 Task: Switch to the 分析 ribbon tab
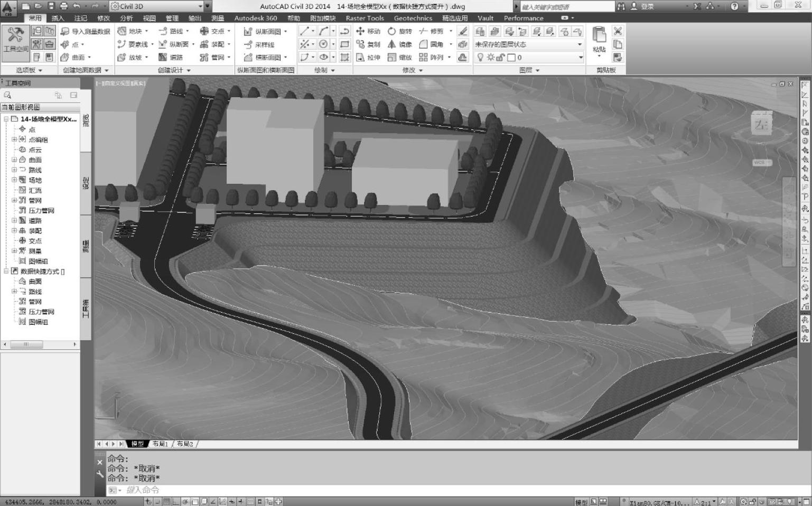(x=126, y=18)
